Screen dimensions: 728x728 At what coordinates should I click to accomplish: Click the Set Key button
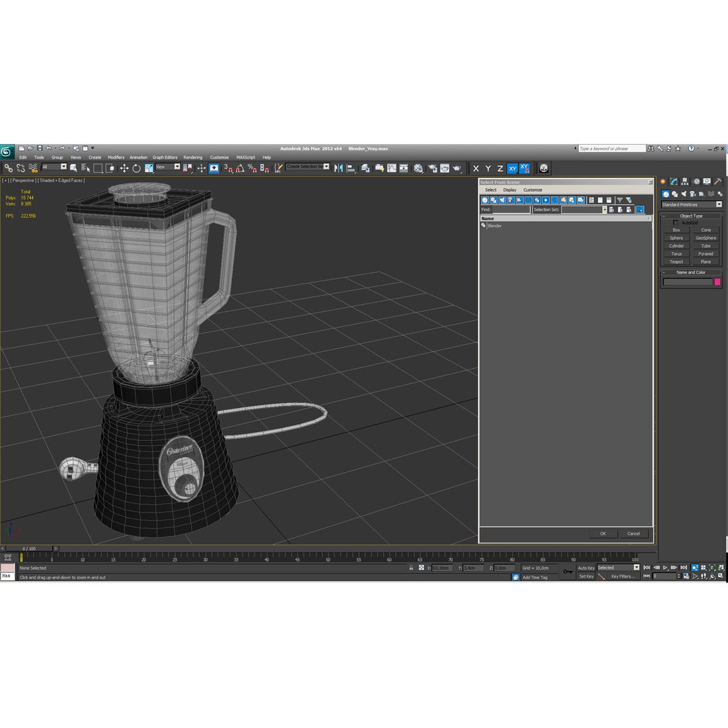(586, 576)
